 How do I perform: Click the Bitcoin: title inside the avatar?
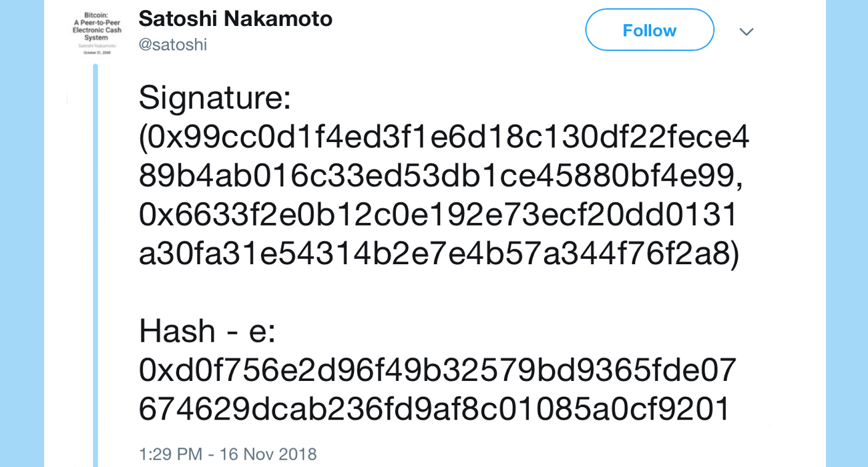95,15
